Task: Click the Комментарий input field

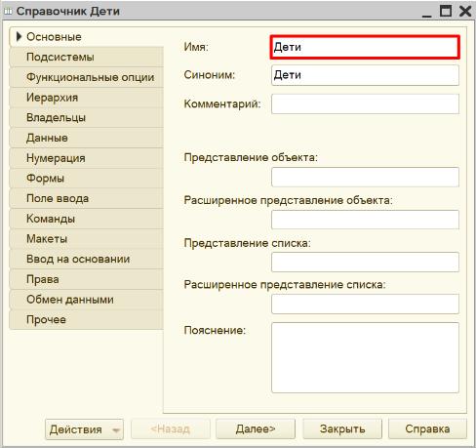Action: coord(365,103)
